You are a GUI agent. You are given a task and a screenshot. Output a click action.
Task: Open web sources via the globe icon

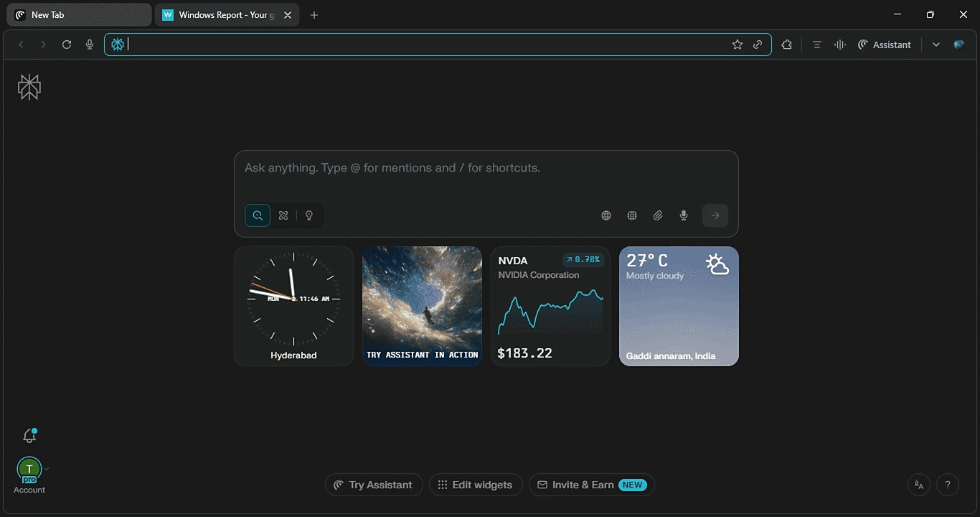point(606,215)
